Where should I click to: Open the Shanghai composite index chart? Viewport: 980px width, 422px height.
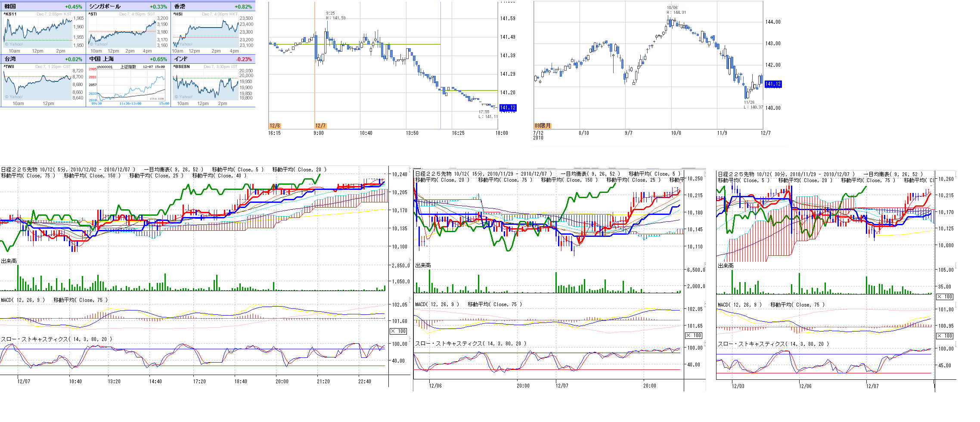click(x=127, y=83)
